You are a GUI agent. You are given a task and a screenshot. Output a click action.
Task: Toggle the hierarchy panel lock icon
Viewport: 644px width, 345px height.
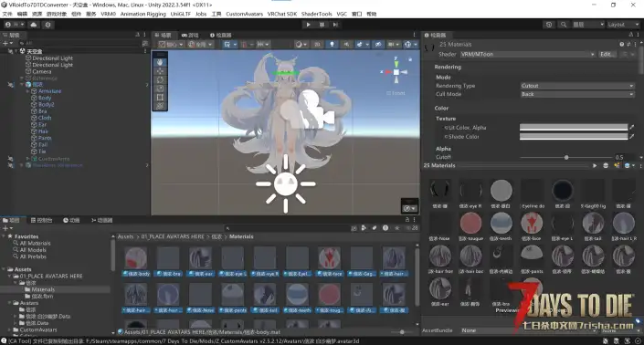[138, 35]
